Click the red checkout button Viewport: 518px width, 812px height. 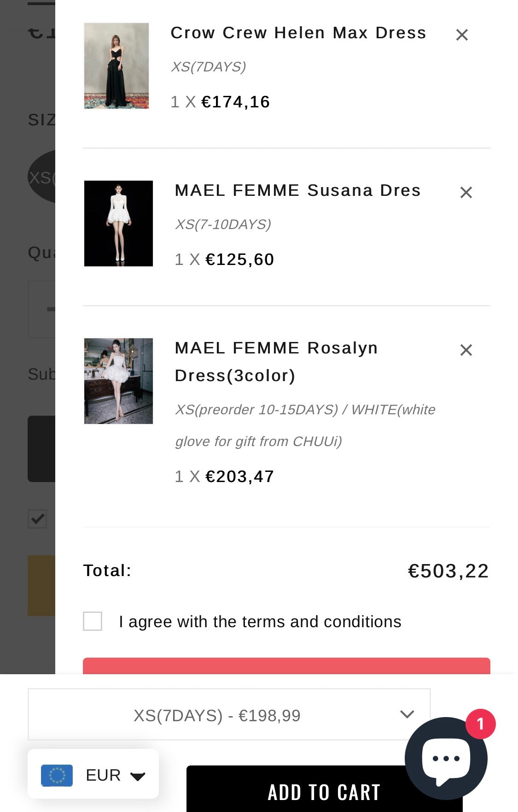pyautogui.click(x=286, y=666)
